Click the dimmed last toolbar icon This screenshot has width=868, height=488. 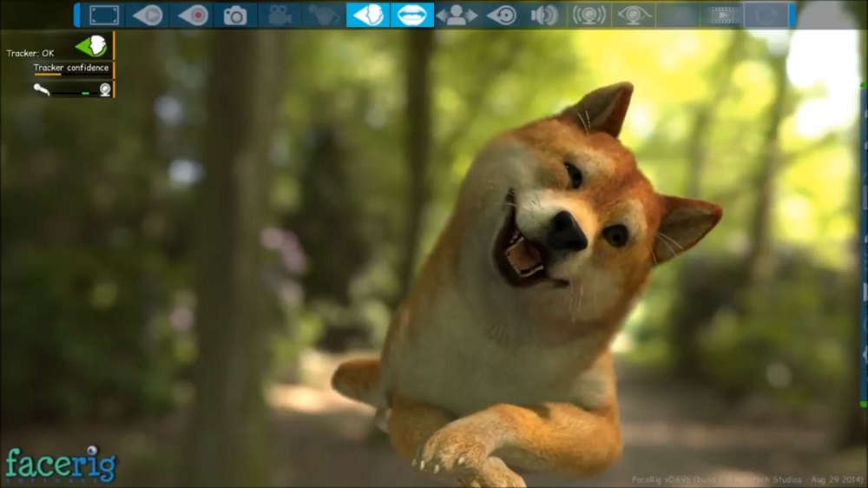(x=766, y=16)
